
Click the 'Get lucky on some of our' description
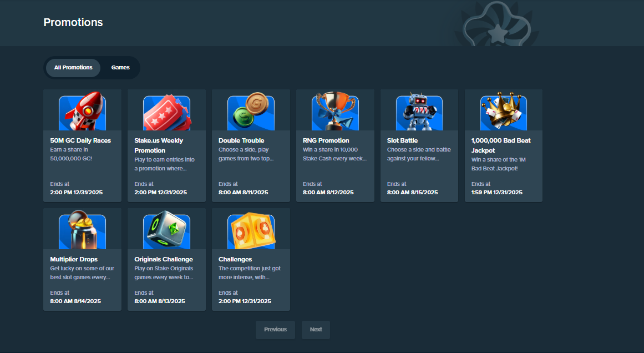click(x=82, y=273)
